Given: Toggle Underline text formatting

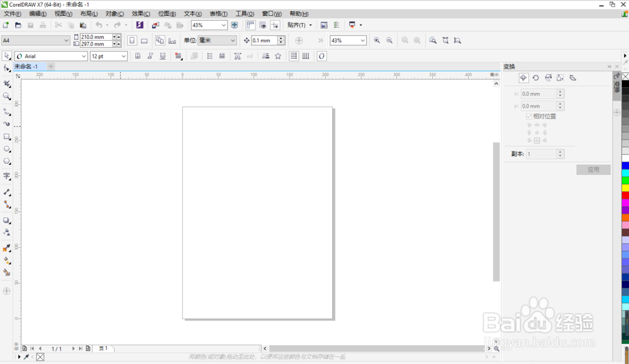Looking at the screenshot, I should (x=162, y=56).
